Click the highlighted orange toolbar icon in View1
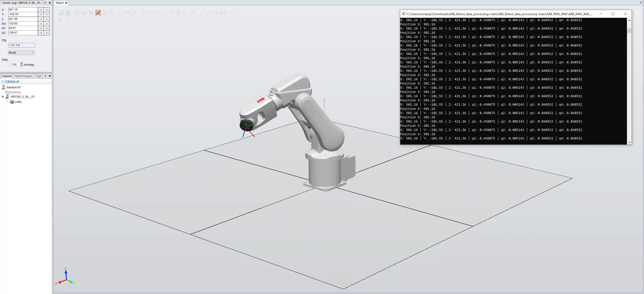 pyautogui.click(x=98, y=12)
